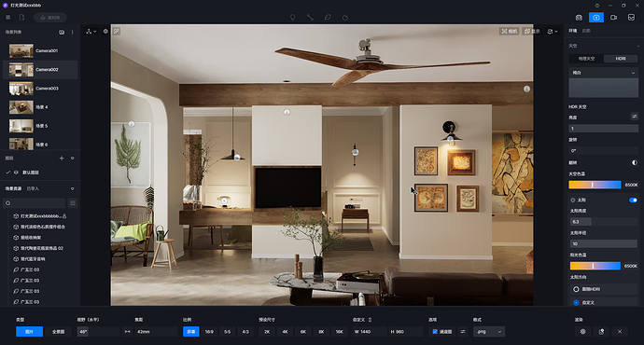Choose the 16:9 aspect ratio button
The width and height of the screenshot is (644, 345).
click(x=209, y=331)
